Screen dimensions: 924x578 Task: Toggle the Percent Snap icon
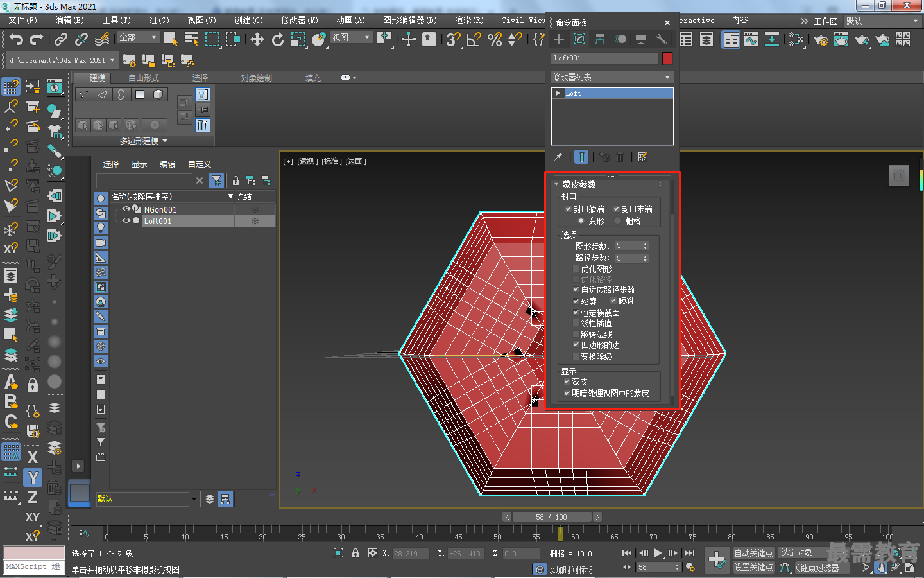[495, 39]
